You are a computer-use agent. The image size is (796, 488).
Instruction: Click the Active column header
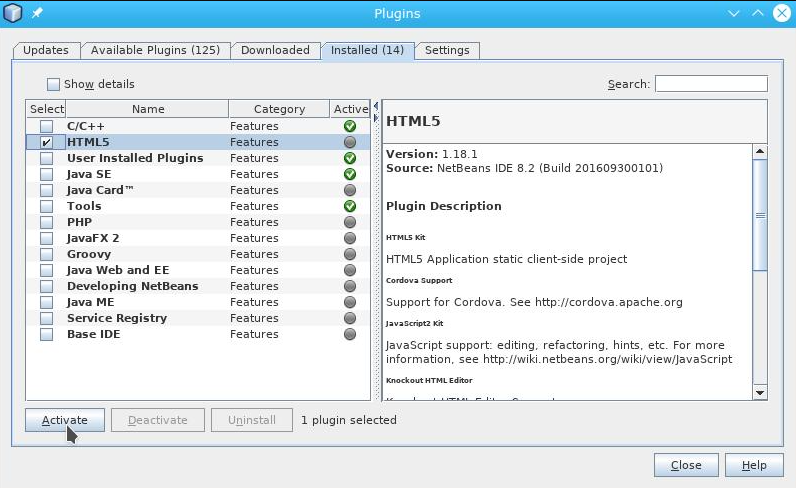coord(350,109)
